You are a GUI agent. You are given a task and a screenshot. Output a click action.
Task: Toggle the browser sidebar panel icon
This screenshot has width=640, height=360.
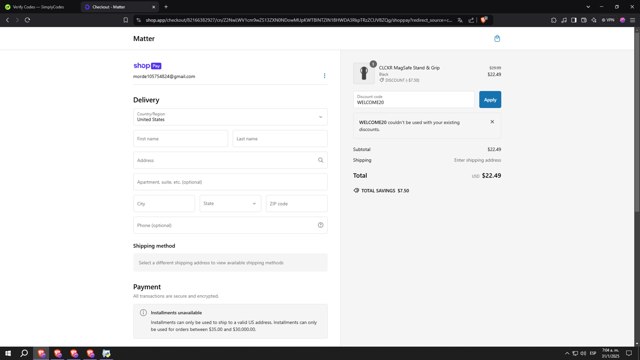point(574,20)
